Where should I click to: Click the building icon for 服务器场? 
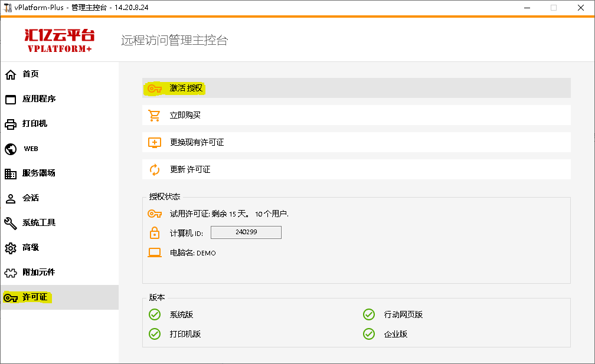[11, 173]
